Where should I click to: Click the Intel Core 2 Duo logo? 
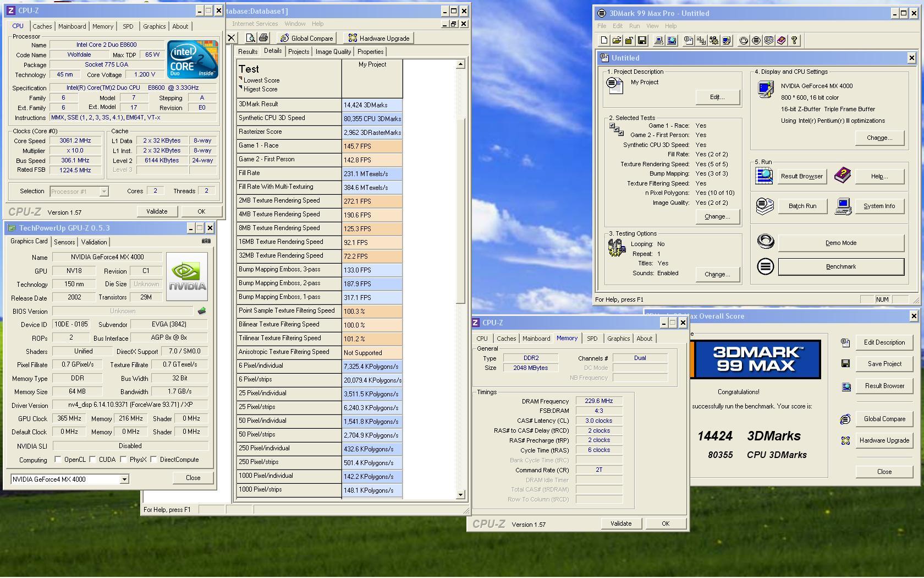[193, 59]
